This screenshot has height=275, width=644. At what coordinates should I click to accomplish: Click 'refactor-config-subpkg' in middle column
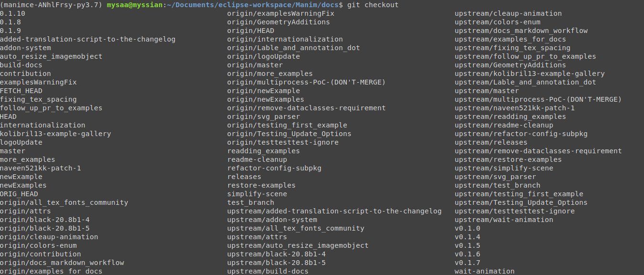(x=274, y=168)
